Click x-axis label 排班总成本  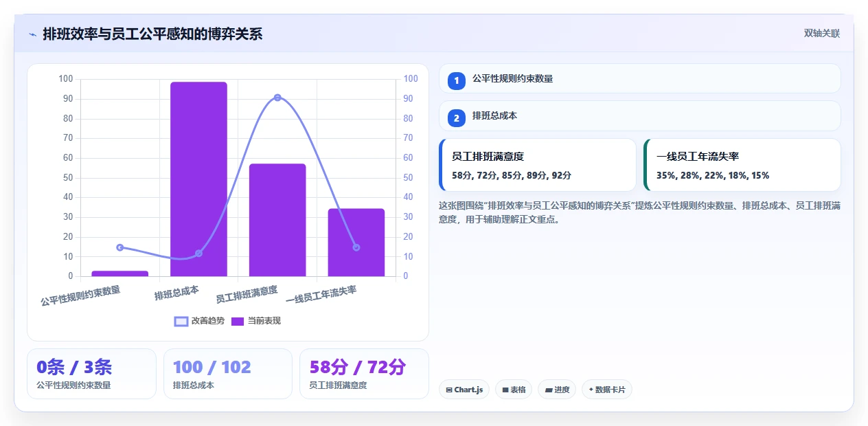coord(176,293)
